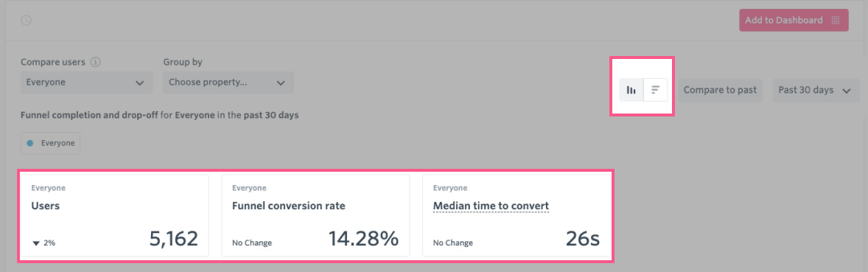Click the clock history icon
Screen dimensions: 868x272
tap(26, 20)
